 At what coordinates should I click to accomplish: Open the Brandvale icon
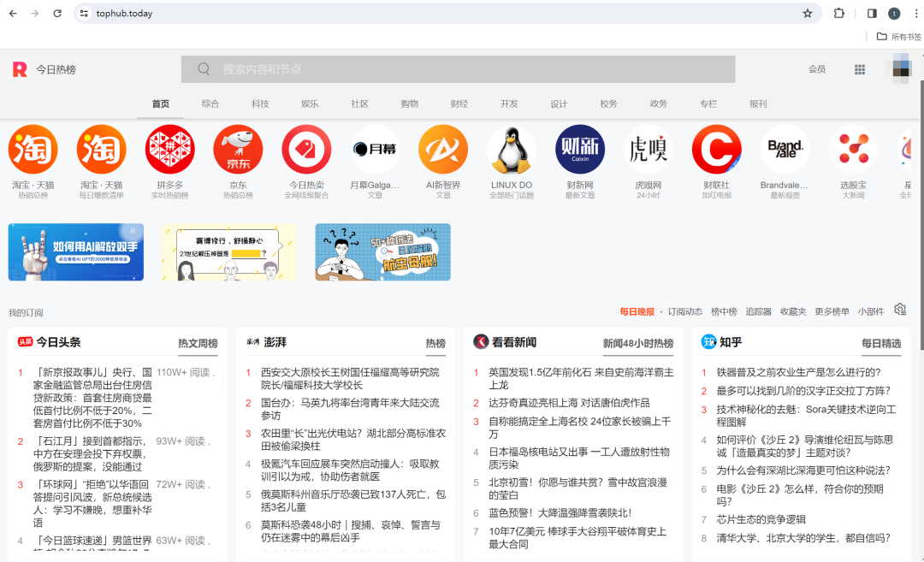tap(785, 150)
